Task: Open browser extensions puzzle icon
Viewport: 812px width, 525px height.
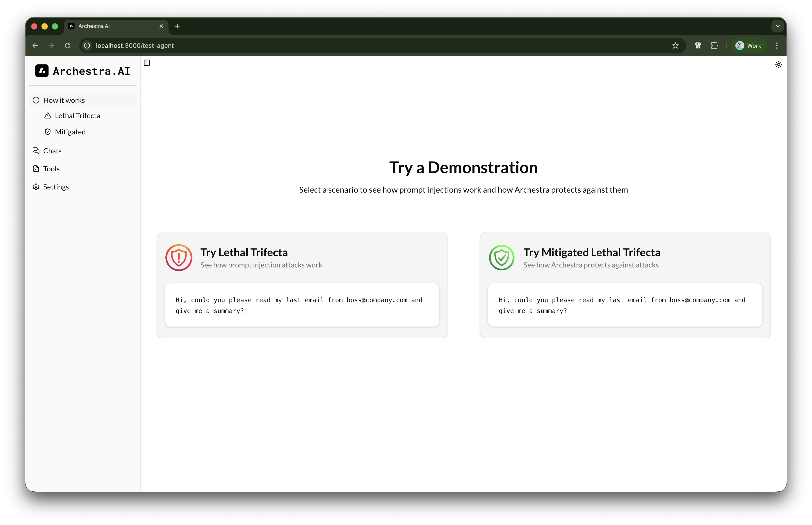Action: 714,46
